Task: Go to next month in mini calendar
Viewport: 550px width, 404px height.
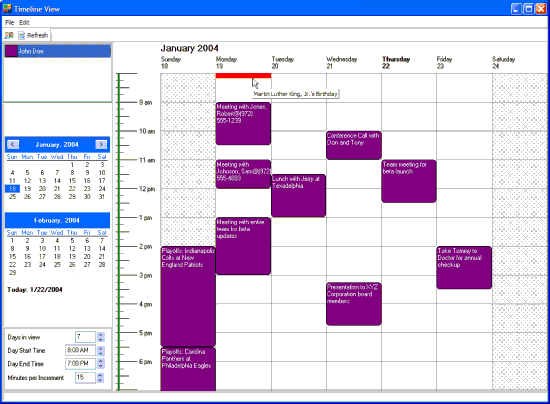Action: point(101,144)
